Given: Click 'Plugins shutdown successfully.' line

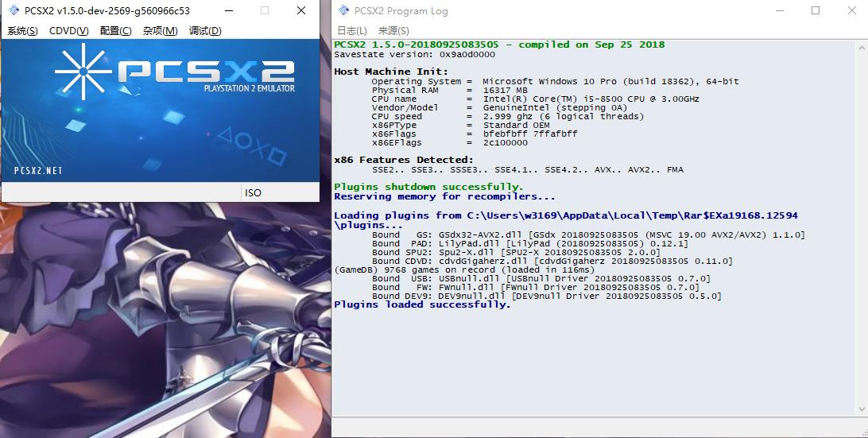Looking at the screenshot, I should tap(428, 187).
